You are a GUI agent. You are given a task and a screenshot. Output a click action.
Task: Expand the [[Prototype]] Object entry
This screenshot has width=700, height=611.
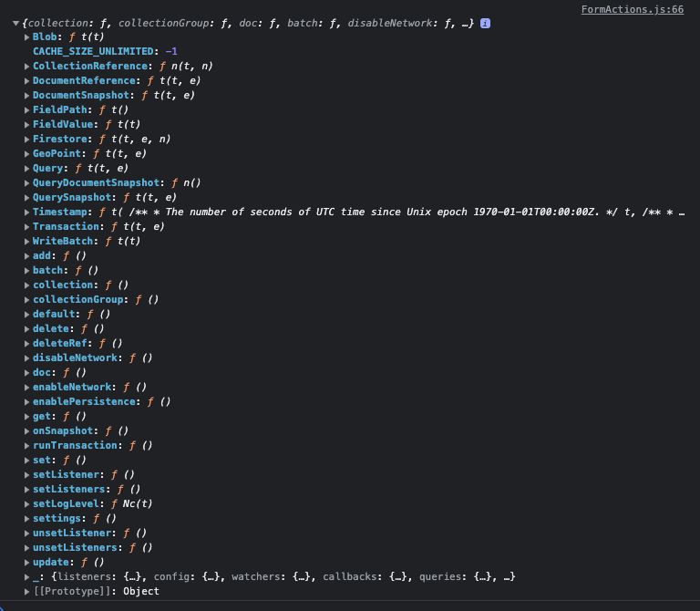[x=26, y=591]
